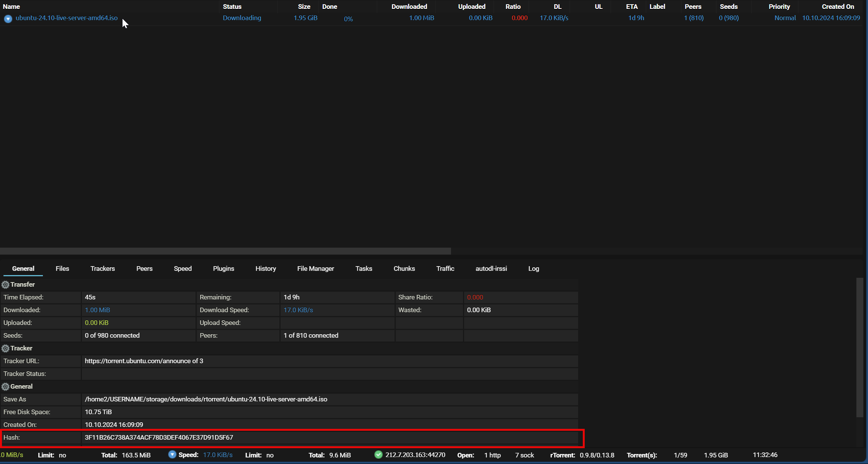Click the IP address 212.7.203.163:44270 in status bar
This screenshot has height=464, width=868.
tap(415, 455)
